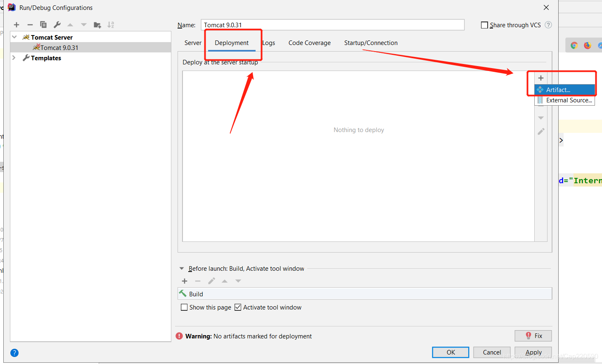Open help via blue question mark
The image size is (602, 364).
click(14, 353)
